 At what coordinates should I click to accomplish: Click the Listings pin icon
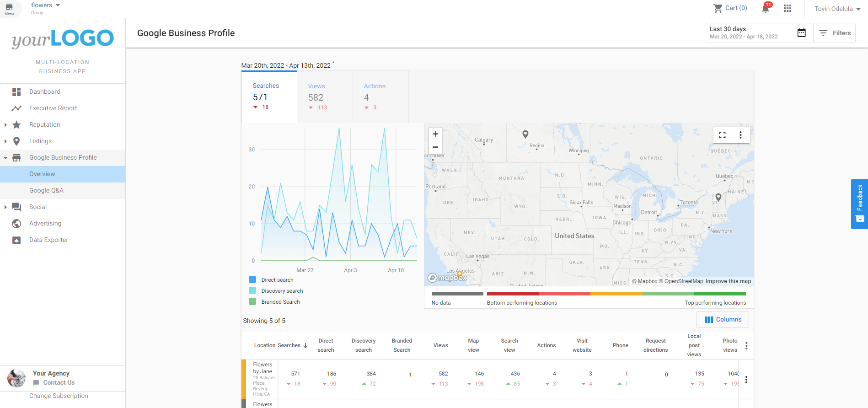click(16, 141)
